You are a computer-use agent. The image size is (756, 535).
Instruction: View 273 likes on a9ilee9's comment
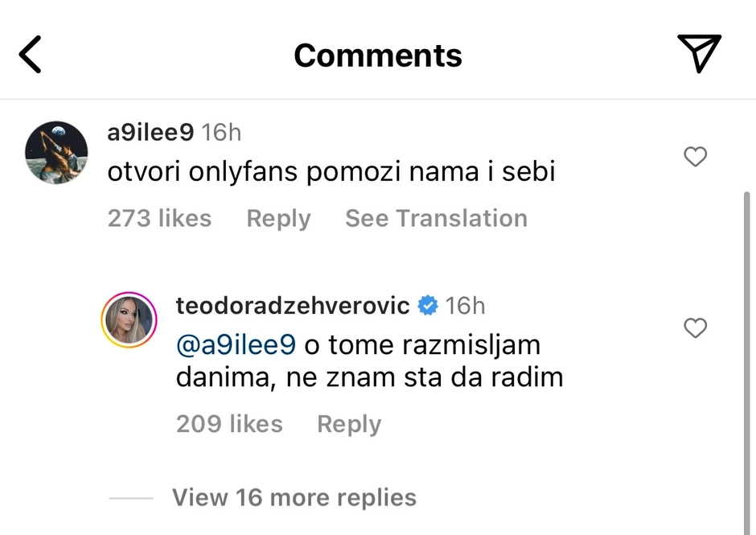(x=159, y=218)
